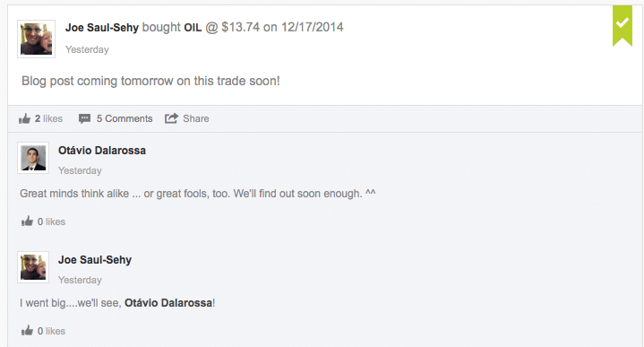The image size is (644, 347).
Task: Open Otávio Dalarossa's comment avatar
Action: (33, 158)
